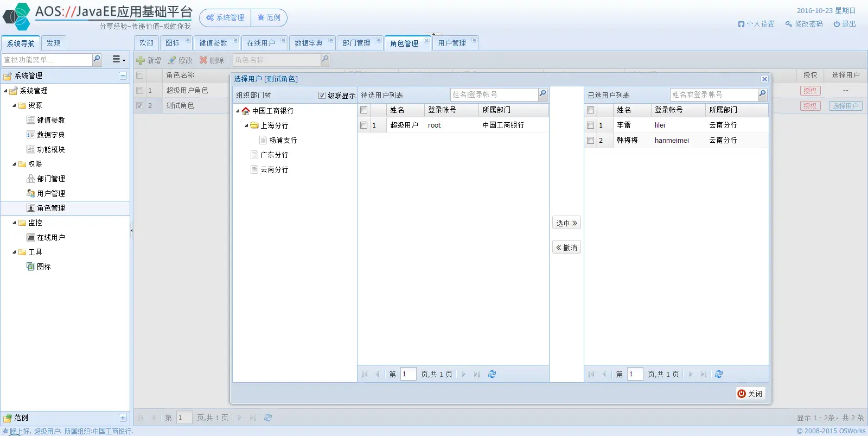Image resolution: width=868 pixels, height=436 pixels.
Task: Refresh the main role grid pager
Action: tap(268, 418)
